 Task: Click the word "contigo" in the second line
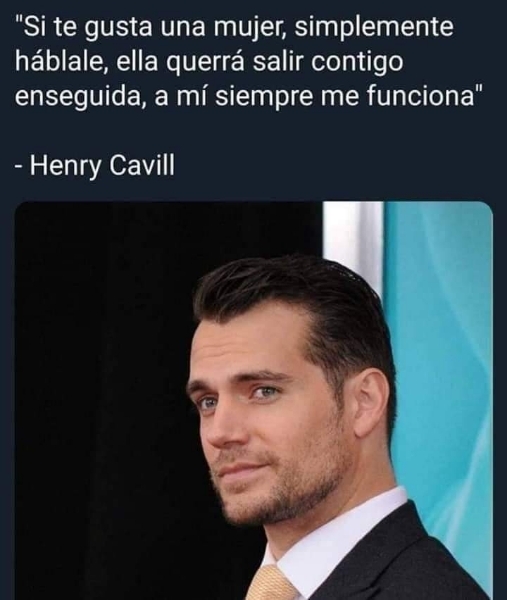(x=357, y=62)
